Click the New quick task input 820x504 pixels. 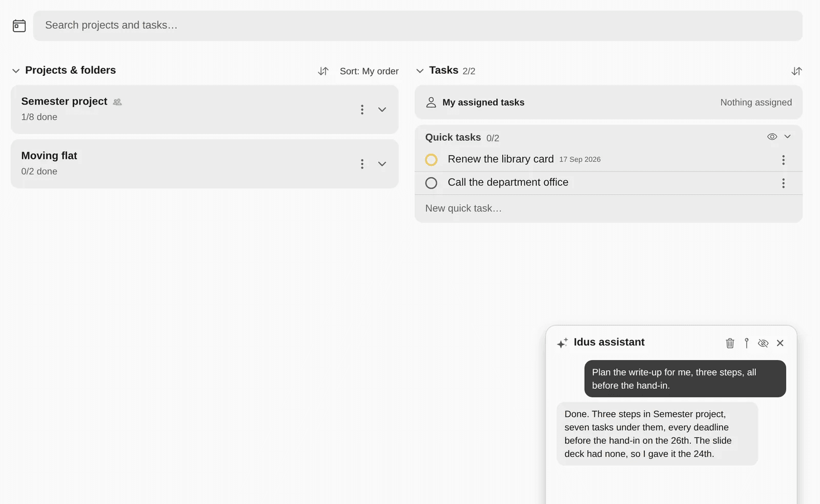[608, 208]
